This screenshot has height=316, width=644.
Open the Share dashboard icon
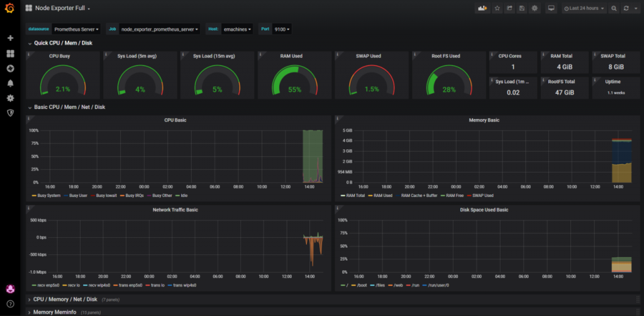[x=510, y=9]
